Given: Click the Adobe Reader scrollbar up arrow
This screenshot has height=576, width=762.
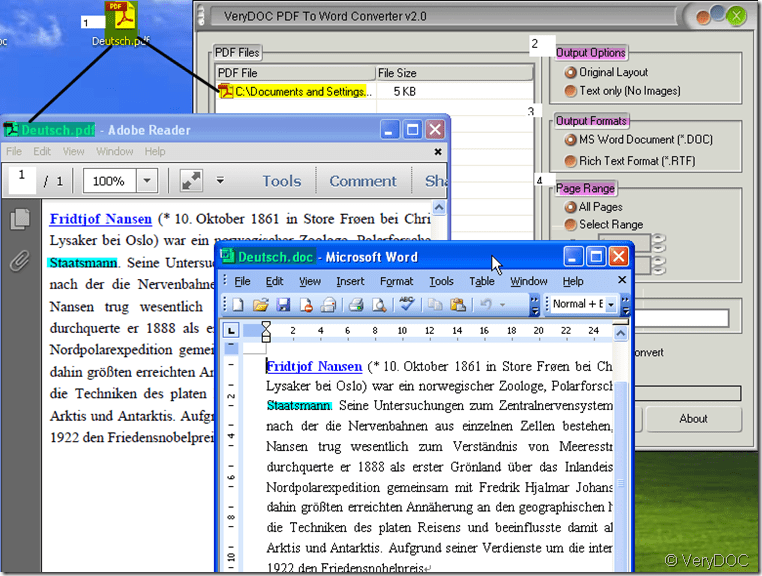Looking at the screenshot, I should [439, 208].
